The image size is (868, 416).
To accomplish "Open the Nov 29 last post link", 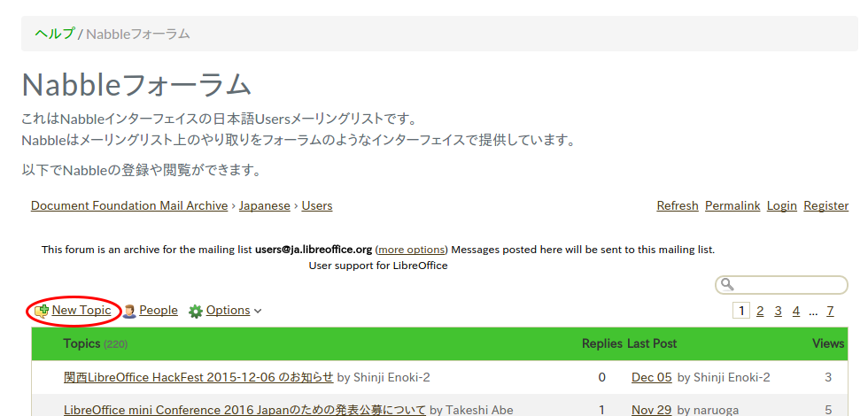I will coord(652,410).
